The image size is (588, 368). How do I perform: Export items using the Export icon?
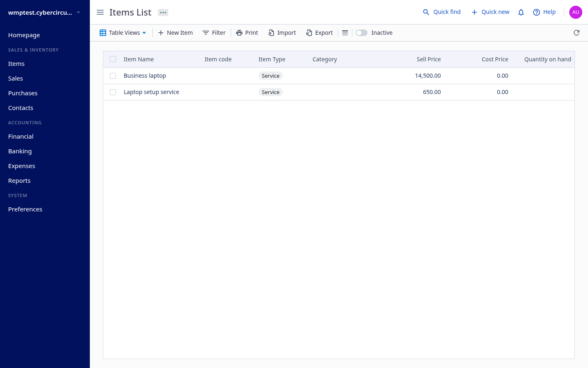point(309,33)
